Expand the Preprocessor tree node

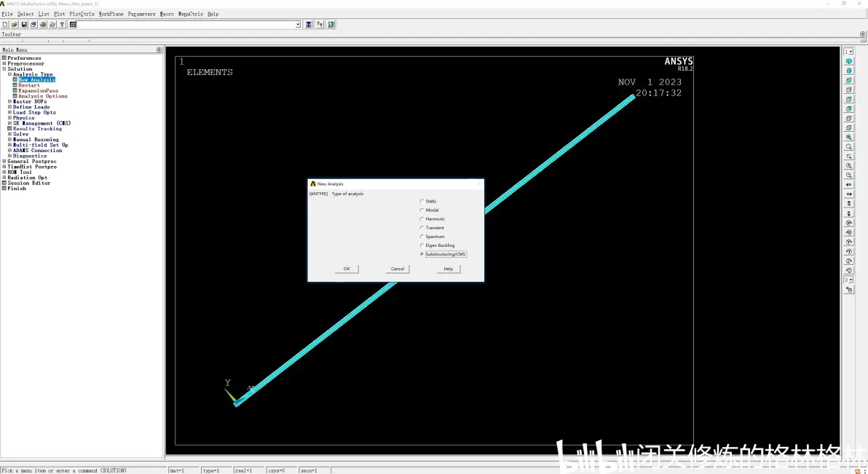tap(4, 63)
